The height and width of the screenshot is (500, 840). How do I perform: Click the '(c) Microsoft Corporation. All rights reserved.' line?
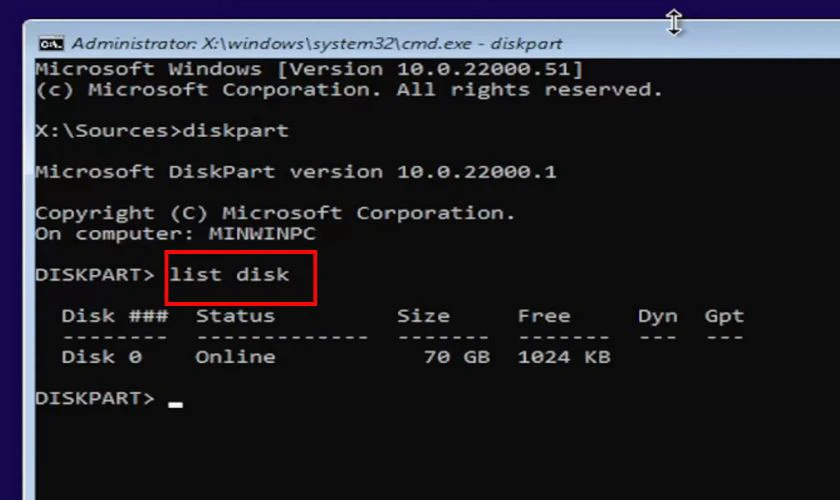(349, 89)
